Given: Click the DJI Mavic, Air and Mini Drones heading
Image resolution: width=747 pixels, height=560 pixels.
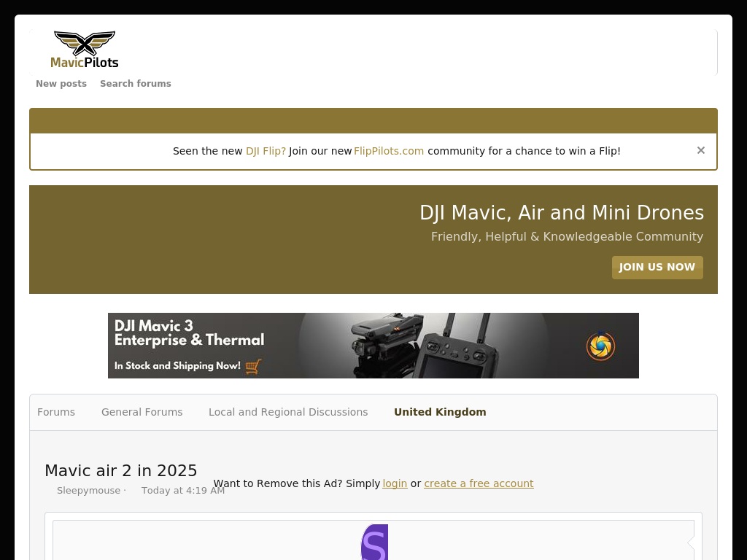Looking at the screenshot, I should coord(562,213).
